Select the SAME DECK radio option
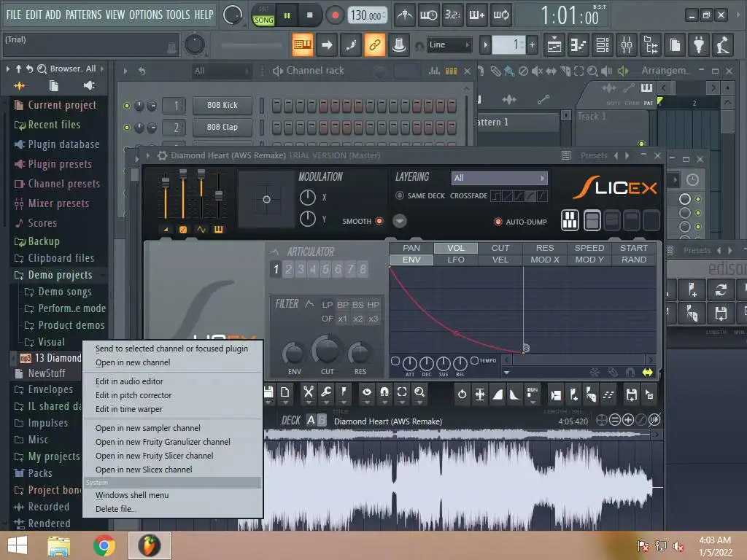The height and width of the screenshot is (560, 747). point(399,195)
